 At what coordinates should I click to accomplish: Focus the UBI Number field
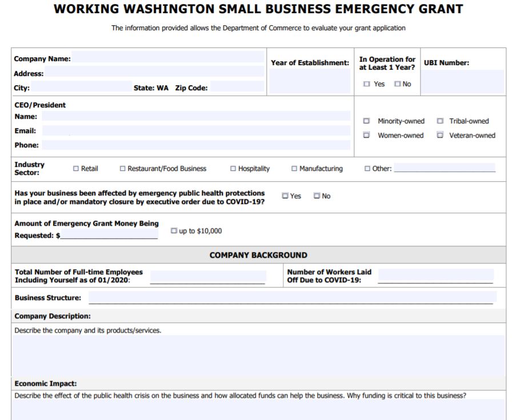pos(462,81)
